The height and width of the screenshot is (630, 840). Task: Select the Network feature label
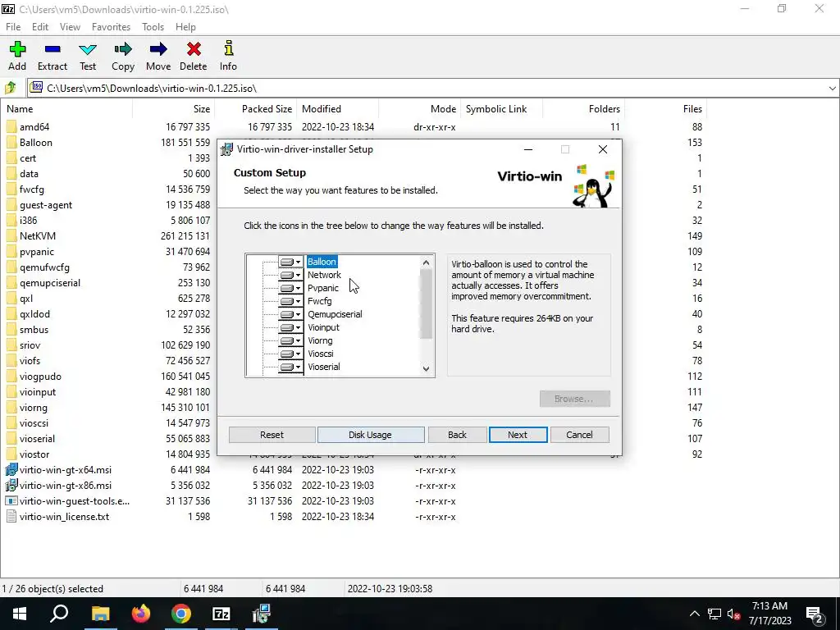[x=324, y=275]
